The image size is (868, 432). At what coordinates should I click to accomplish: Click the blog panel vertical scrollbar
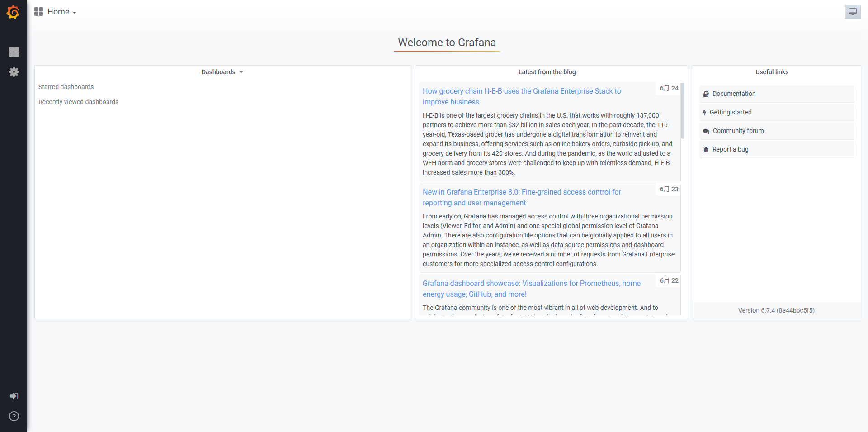(x=683, y=111)
